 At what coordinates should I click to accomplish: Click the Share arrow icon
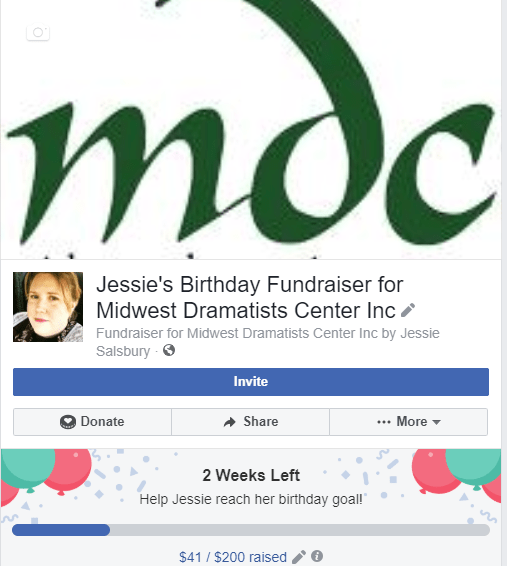pyautogui.click(x=230, y=422)
